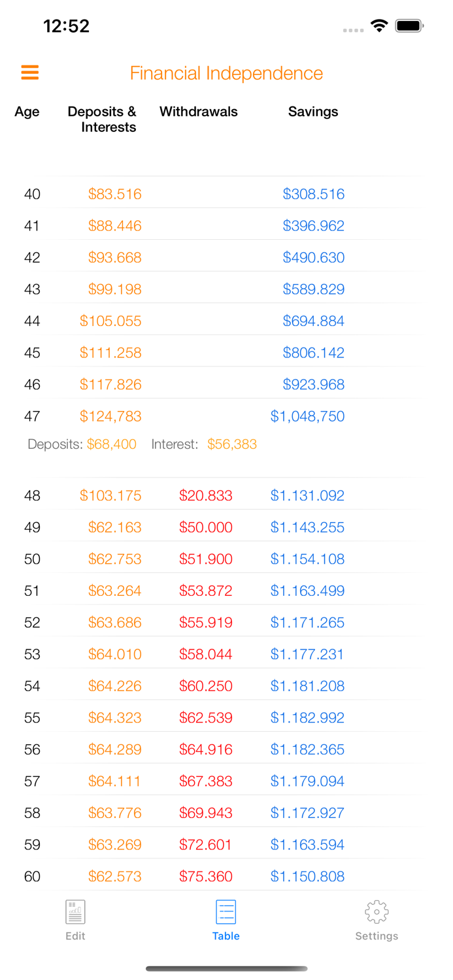Open the Settings gear icon
Screen dimensions: 453x980
(377, 911)
